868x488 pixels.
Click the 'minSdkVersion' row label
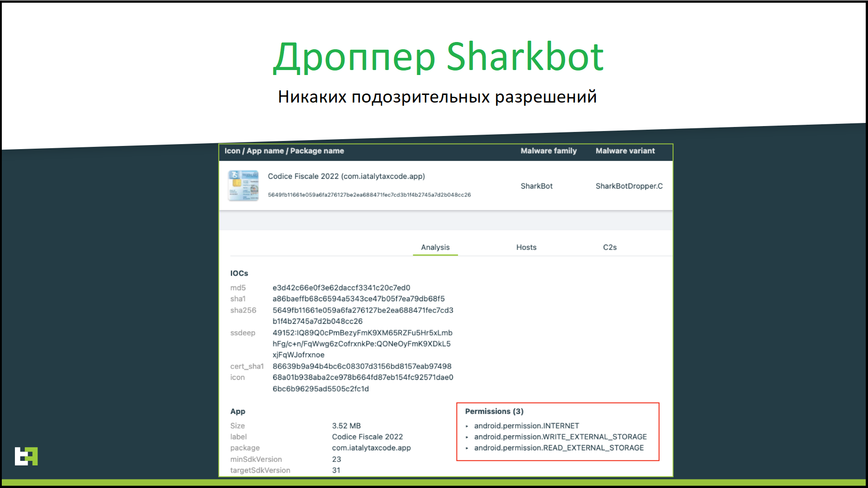click(256, 459)
